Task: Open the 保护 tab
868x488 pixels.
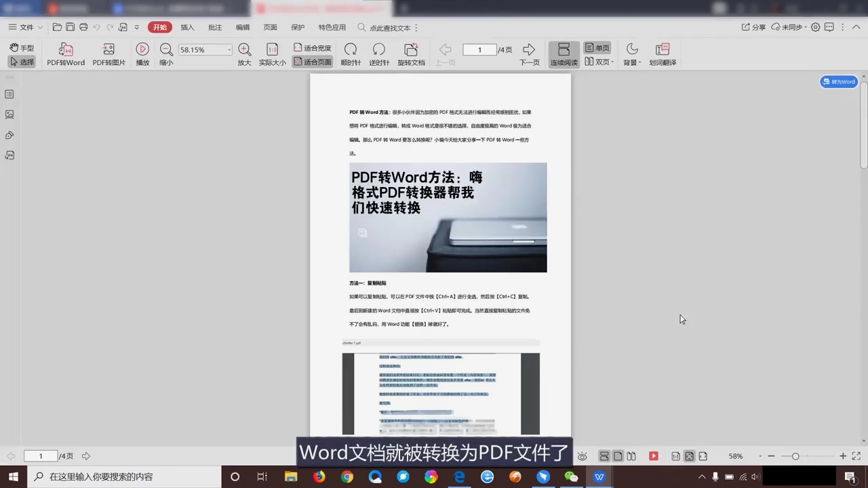Action: [x=298, y=27]
